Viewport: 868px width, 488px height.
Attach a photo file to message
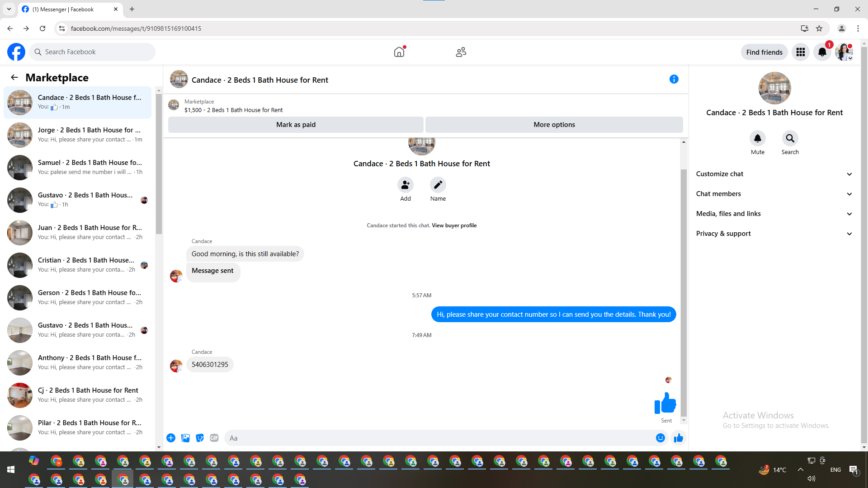click(x=185, y=438)
